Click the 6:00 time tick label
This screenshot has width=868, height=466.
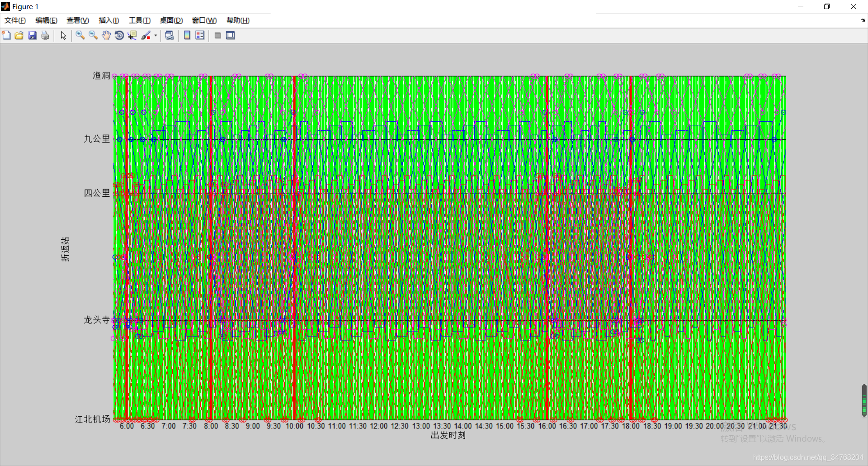click(x=127, y=426)
